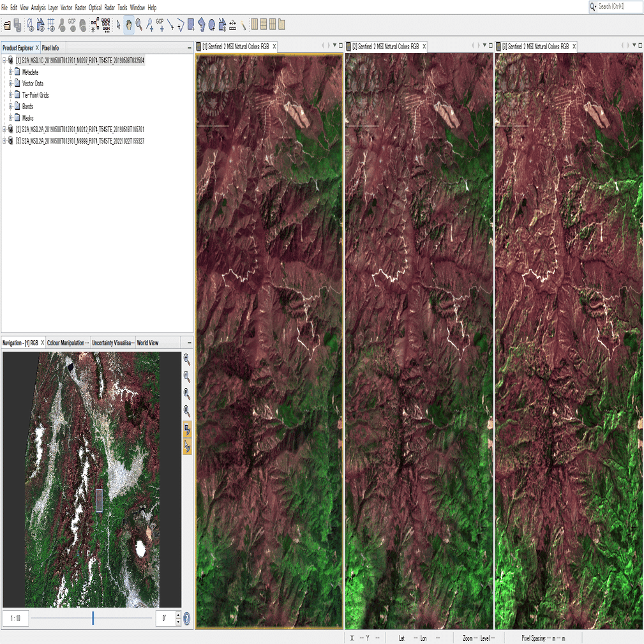The width and height of the screenshot is (644, 644).
Task: Select the arrow Selection tool
Action: [118, 26]
